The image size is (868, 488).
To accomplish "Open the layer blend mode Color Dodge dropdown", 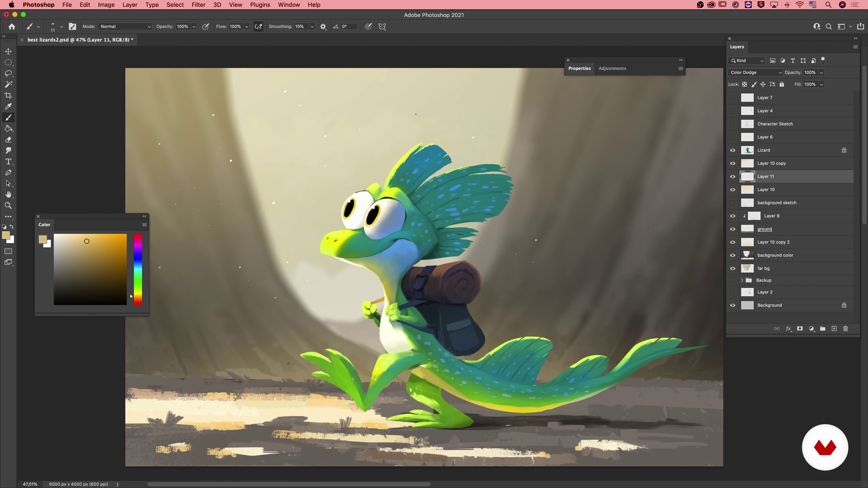I will (755, 72).
